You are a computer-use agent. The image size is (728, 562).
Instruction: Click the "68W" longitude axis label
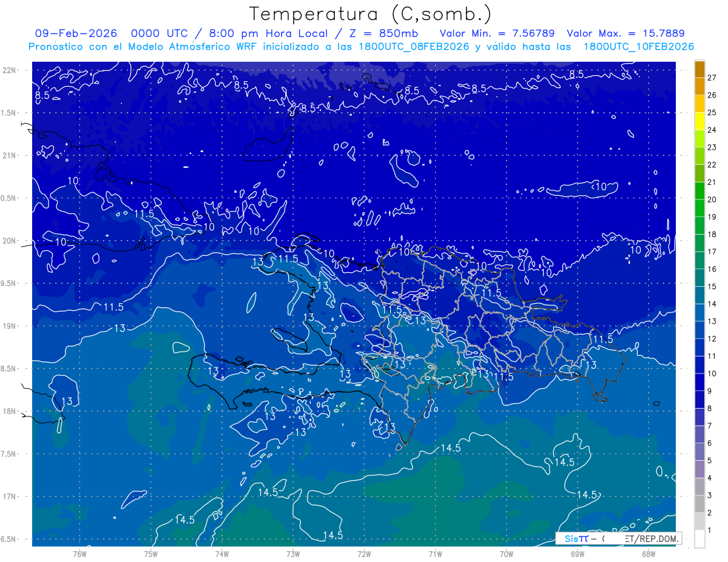649,554
